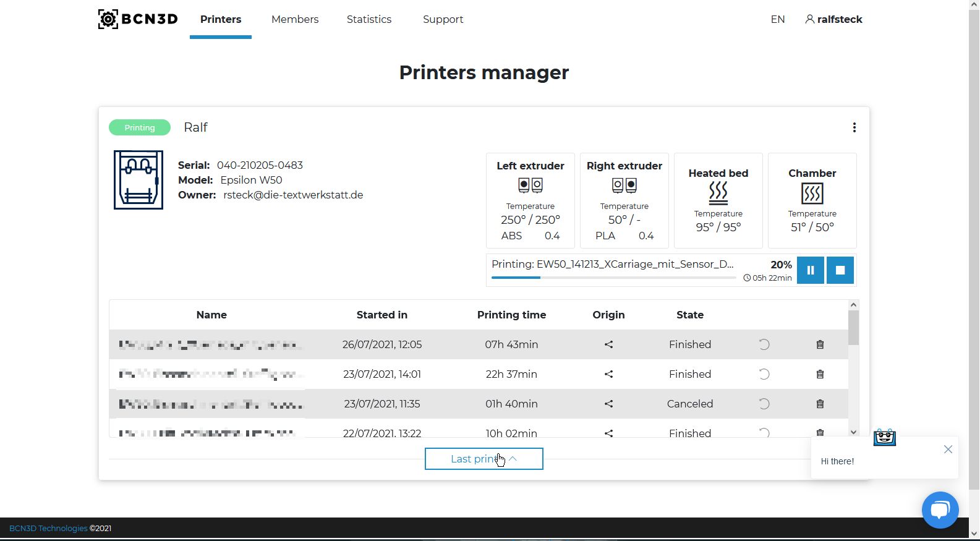Open the Support tab
The width and height of the screenshot is (980, 541).
[x=443, y=19]
